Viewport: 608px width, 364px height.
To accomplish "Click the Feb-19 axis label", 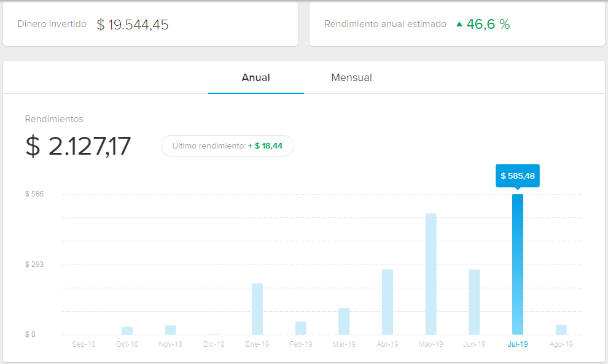I will (x=300, y=344).
